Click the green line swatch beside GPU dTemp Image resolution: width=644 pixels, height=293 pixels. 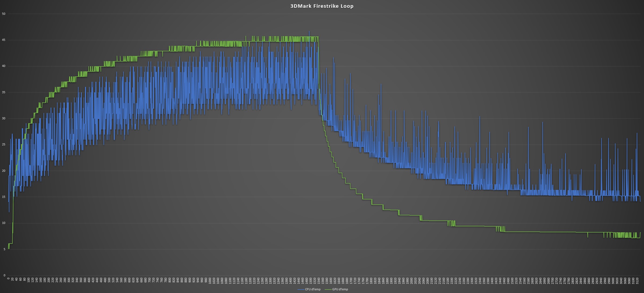328,289
